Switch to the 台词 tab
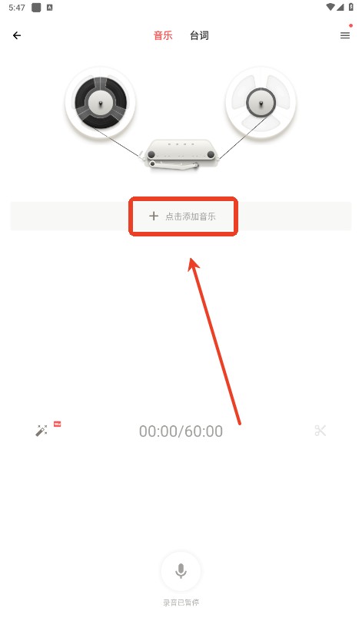Viewport: 362px width, 644px height. pos(199,36)
